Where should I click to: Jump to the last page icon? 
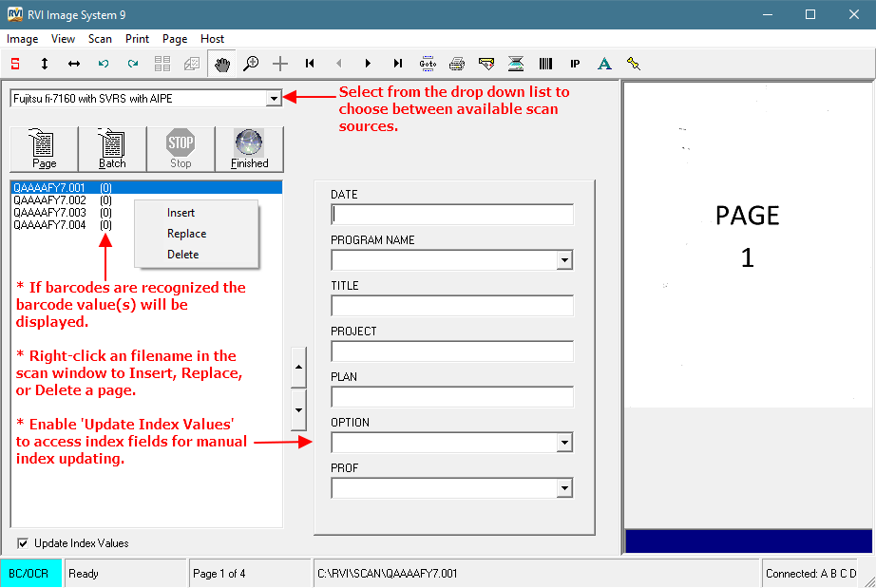(397, 64)
